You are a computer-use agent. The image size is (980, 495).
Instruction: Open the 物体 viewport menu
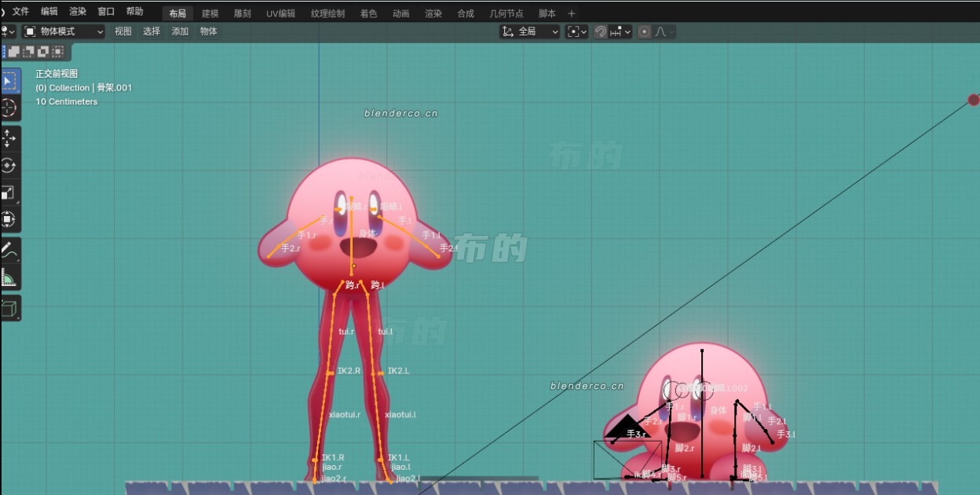coord(208,31)
